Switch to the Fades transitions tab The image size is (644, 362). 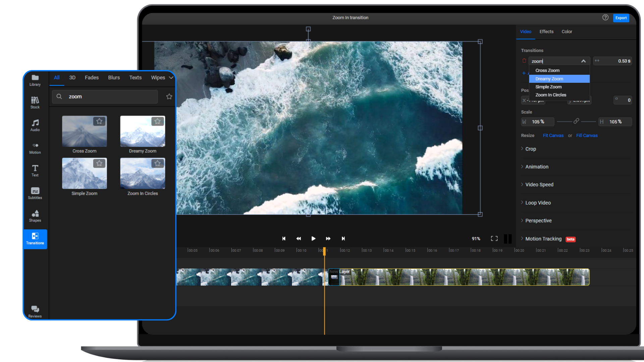point(92,77)
